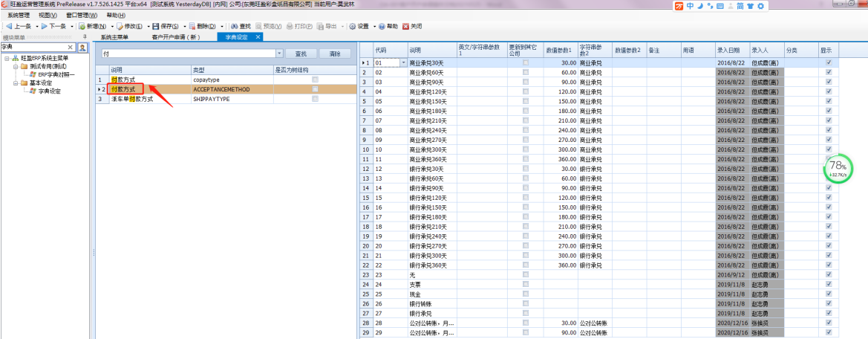Viewport: 868px width, 339px height.
Task: Open dropdown arrow next to 删除(D)
Action: pyautogui.click(x=222, y=26)
